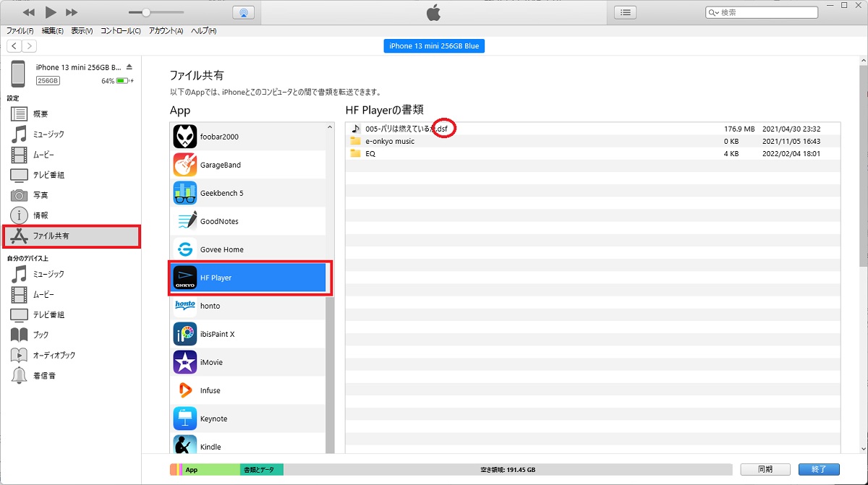Image resolution: width=868 pixels, height=485 pixels.
Task: Click the 176.9 MB file size cell
Action: coord(739,129)
